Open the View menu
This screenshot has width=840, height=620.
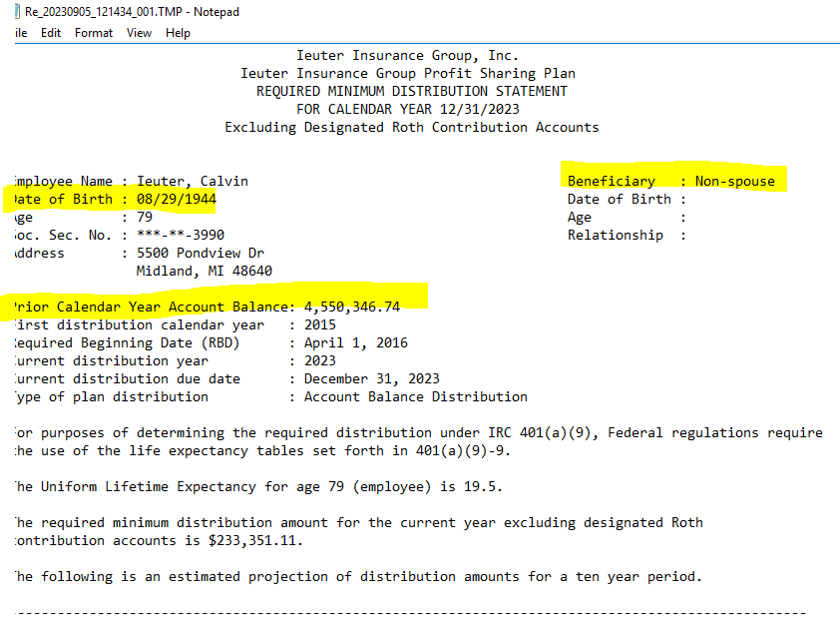pos(139,33)
